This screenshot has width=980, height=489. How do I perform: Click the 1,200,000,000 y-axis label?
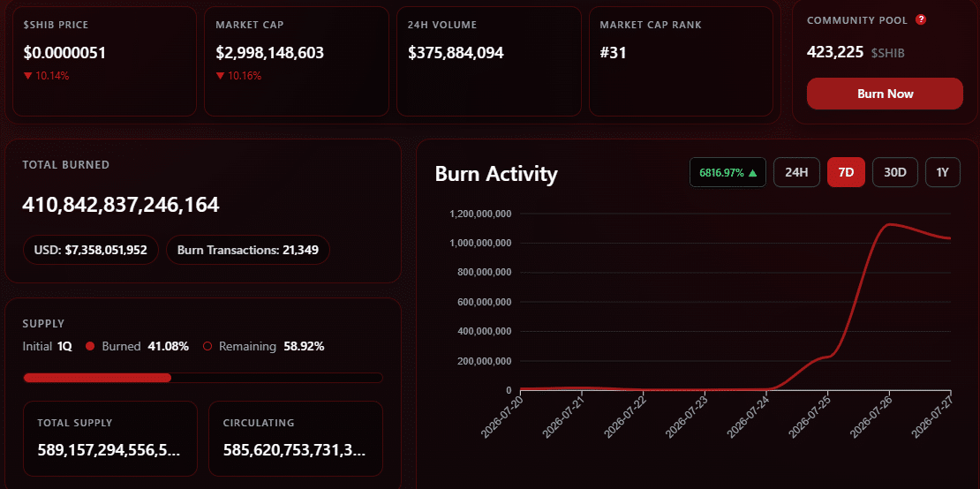(481, 214)
